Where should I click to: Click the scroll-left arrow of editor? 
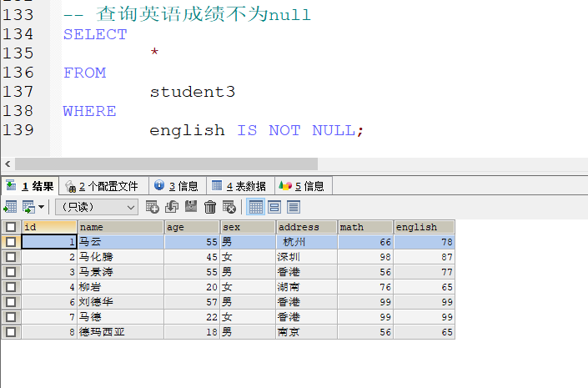pyautogui.click(x=8, y=164)
